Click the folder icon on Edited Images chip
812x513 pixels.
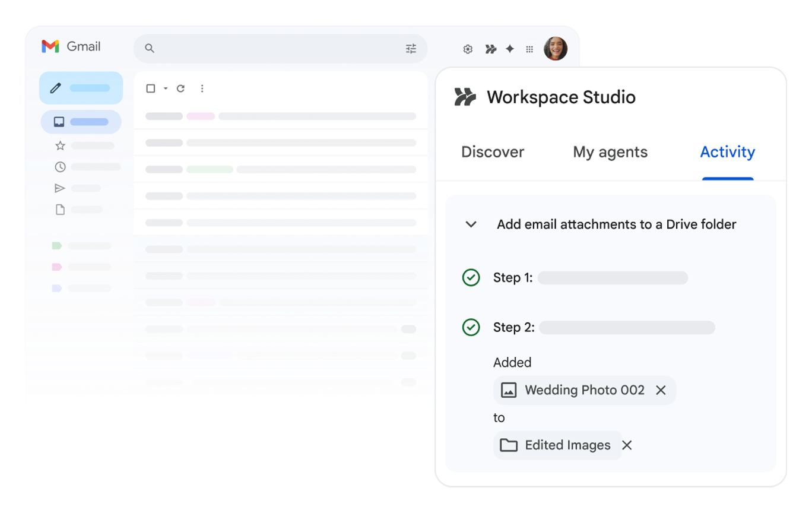tap(509, 445)
